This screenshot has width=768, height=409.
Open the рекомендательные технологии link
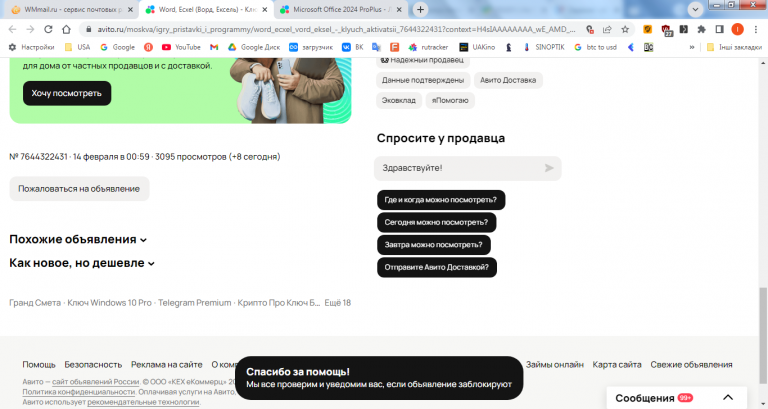pos(143,402)
